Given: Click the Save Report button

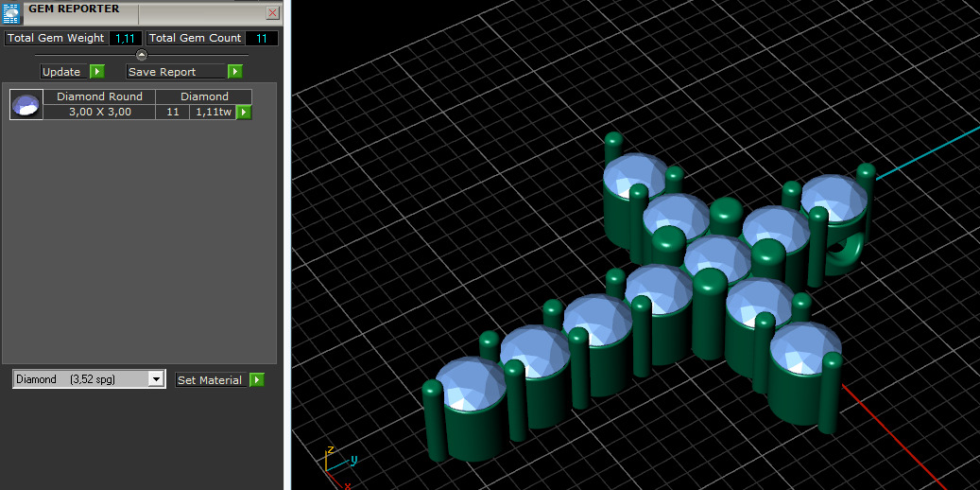Looking at the screenshot, I should click(x=177, y=71).
